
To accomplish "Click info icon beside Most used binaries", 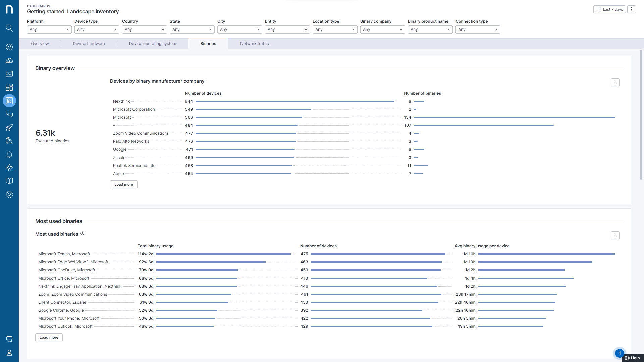I will coord(82,234).
